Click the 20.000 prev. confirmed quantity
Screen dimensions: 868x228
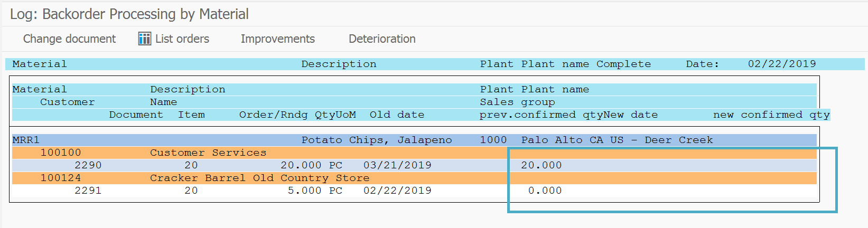click(542, 165)
